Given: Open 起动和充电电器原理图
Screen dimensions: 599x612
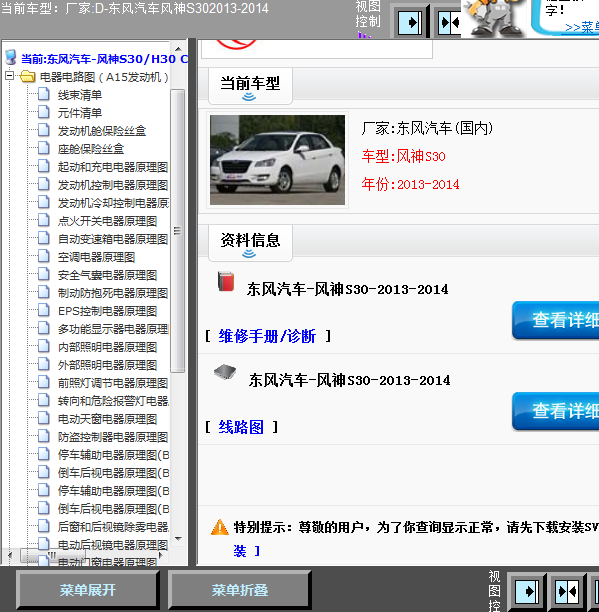Looking at the screenshot, I should tap(113, 167).
